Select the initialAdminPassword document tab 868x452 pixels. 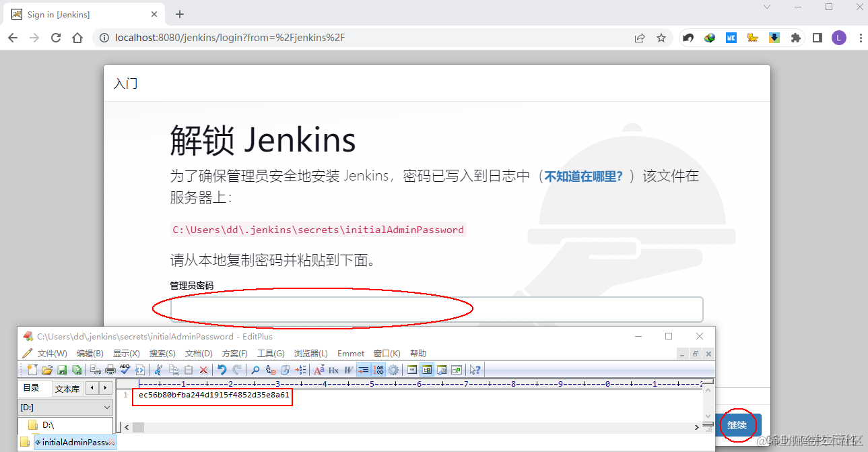(x=75, y=443)
